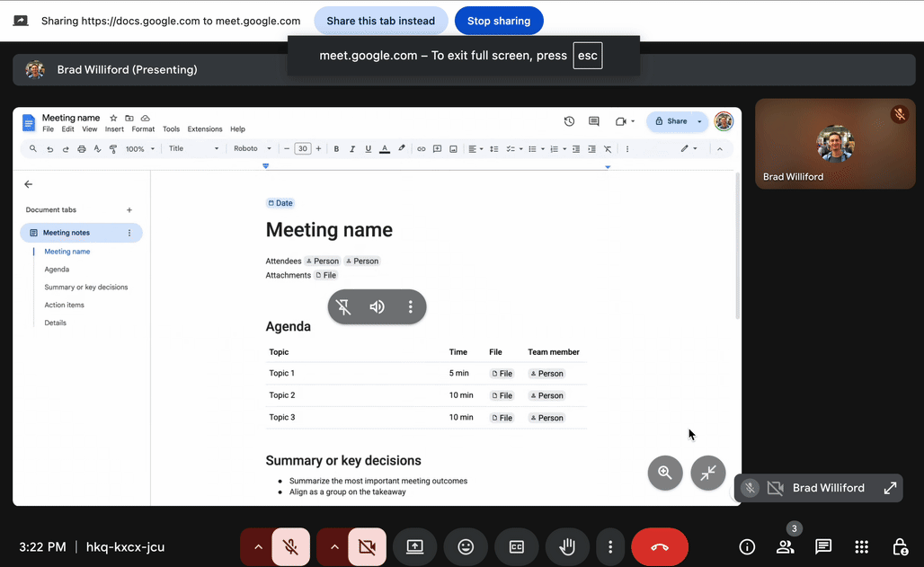Image resolution: width=924 pixels, height=567 pixels.
Task: Open the emoji reactions panel
Action: point(466,546)
